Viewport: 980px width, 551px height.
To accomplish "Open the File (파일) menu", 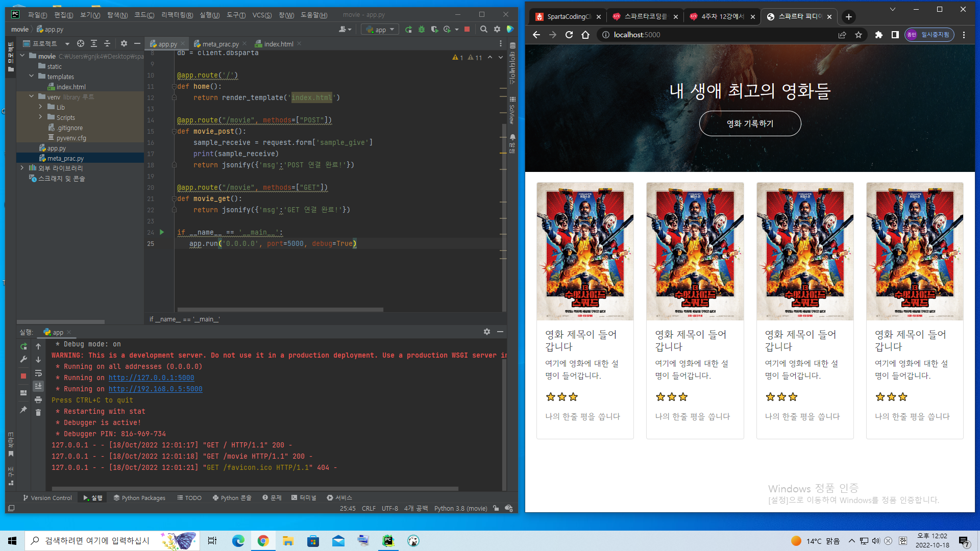I will (x=37, y=15).
